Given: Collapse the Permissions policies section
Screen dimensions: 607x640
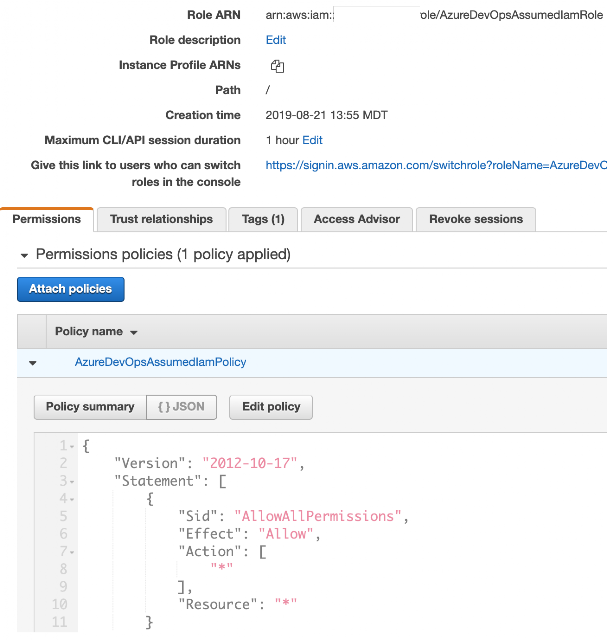Looking at the screenshot, I should pos(24,256).
